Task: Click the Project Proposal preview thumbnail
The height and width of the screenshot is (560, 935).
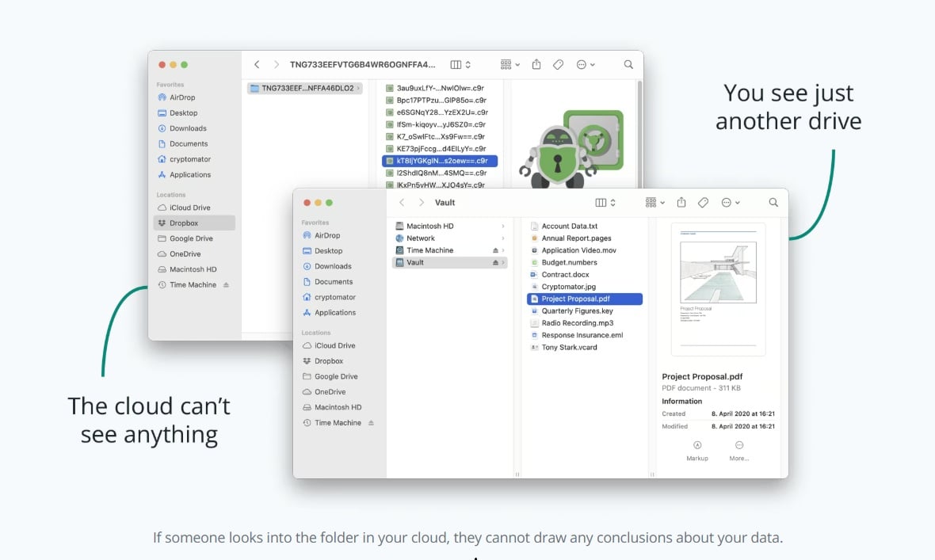Action: pos(718,289)
